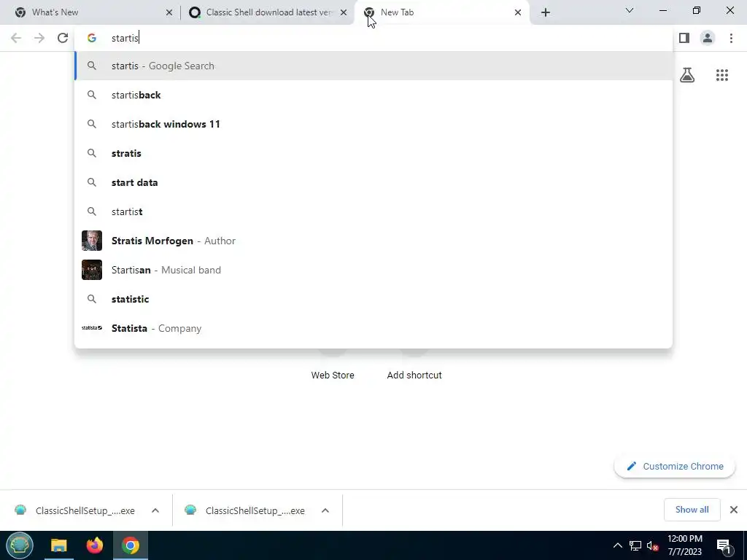747x560 pixels.
Task: Click the Stratis Morfogen photo thumbnail
Action: (x=92, y=241)
